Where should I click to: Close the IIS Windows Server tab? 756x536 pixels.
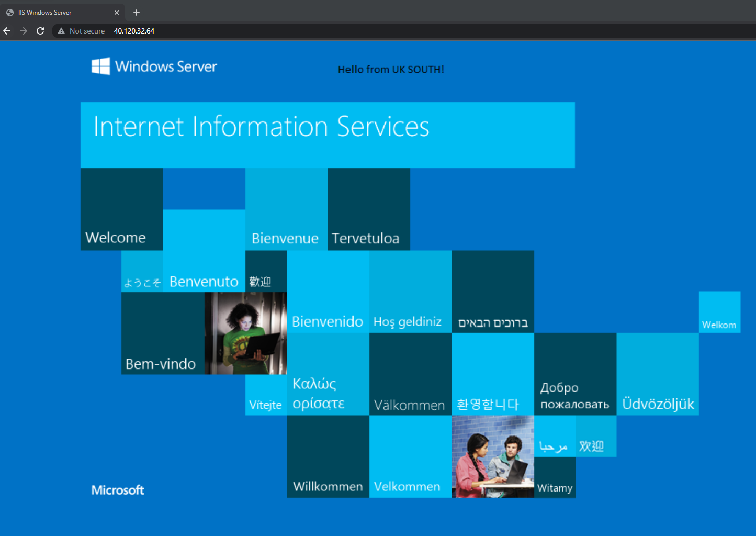117,13
